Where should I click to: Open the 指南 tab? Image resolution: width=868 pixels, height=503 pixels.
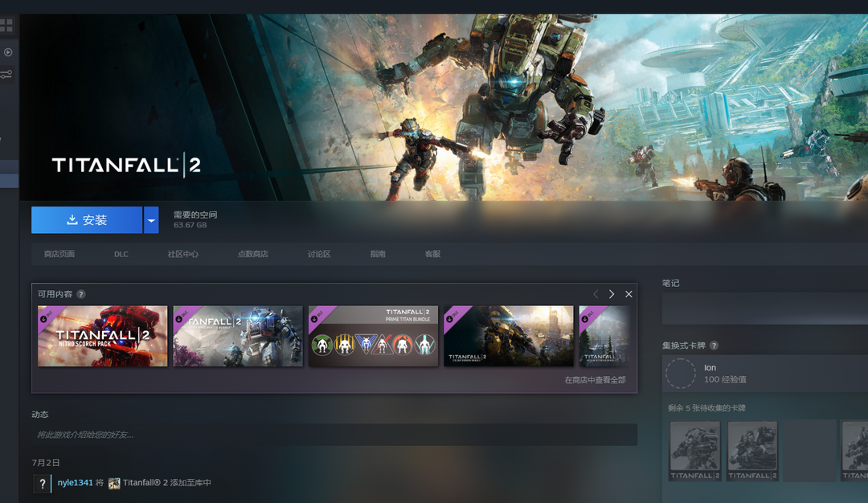(x=378, y=254)
